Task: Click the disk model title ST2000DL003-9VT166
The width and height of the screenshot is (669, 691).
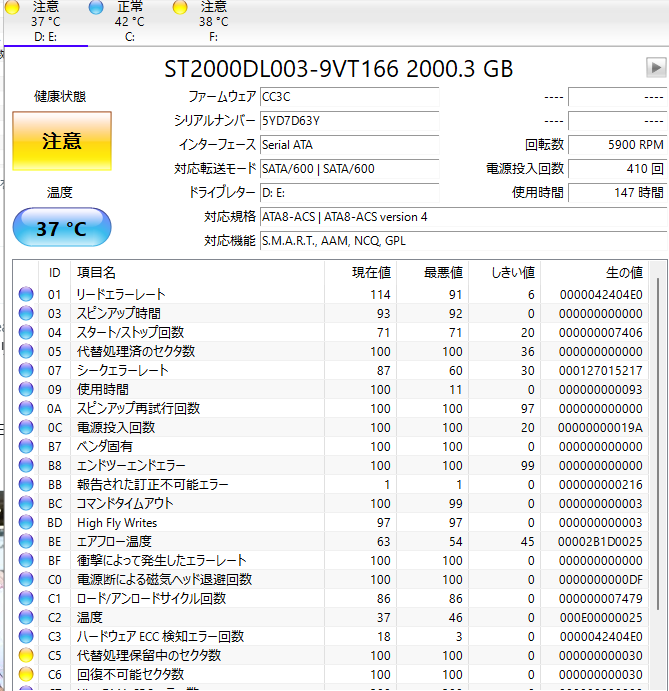Action: (281, 69)
